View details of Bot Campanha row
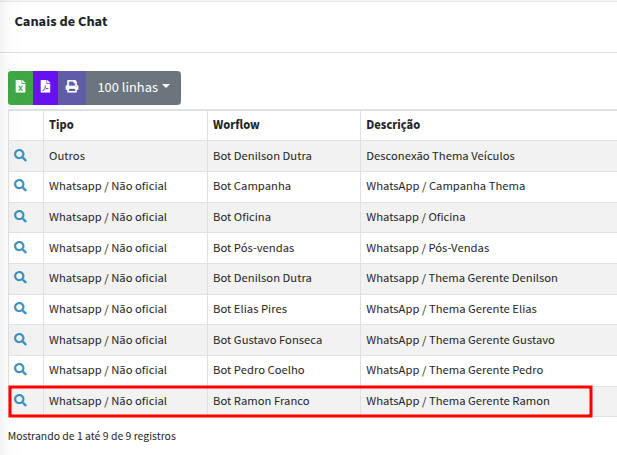Viewport: 617px width, 455px height. point(20,186)
